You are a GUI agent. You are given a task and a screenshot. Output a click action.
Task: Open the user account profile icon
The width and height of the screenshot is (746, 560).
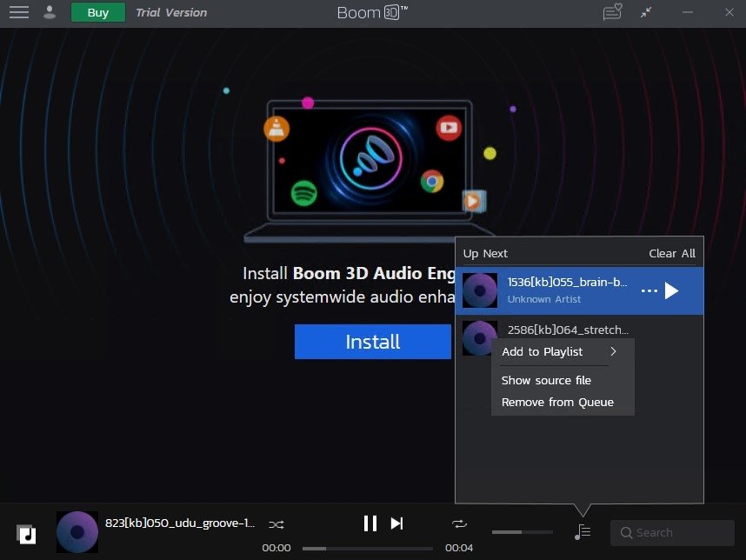click(x=50, y=12)
